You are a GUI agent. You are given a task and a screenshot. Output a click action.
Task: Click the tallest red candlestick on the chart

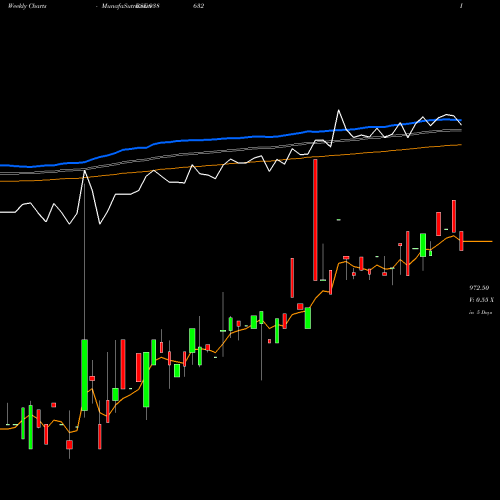click(315, 220)
